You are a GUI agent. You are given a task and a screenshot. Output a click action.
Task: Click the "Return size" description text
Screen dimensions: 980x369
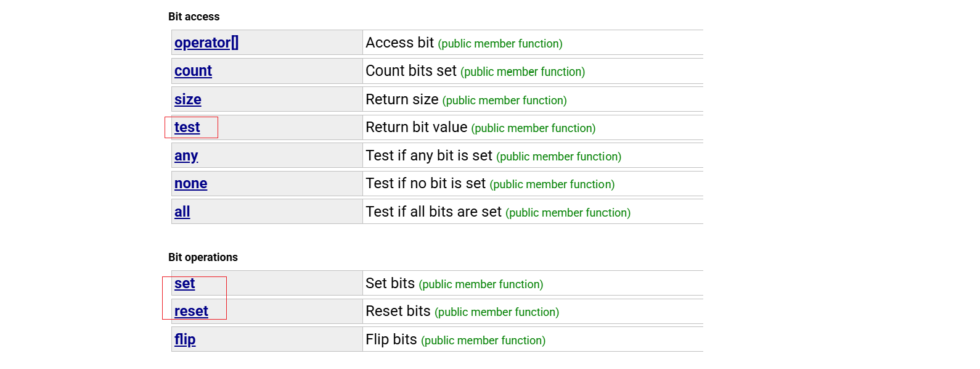click(402, 99)
